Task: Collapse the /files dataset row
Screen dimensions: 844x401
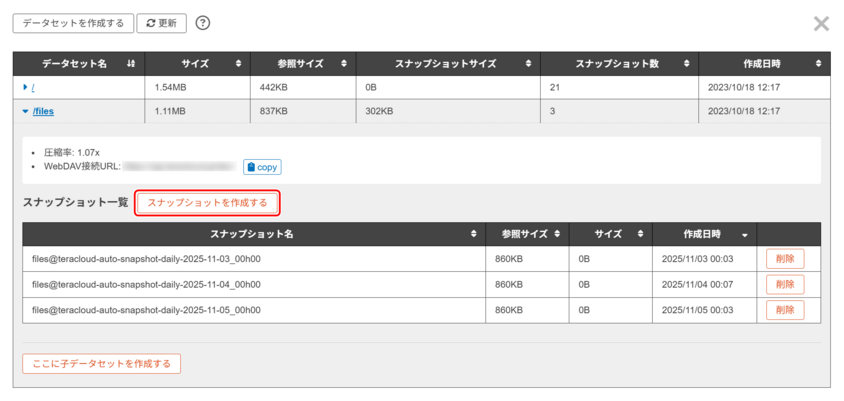Action: pos(26,112)
